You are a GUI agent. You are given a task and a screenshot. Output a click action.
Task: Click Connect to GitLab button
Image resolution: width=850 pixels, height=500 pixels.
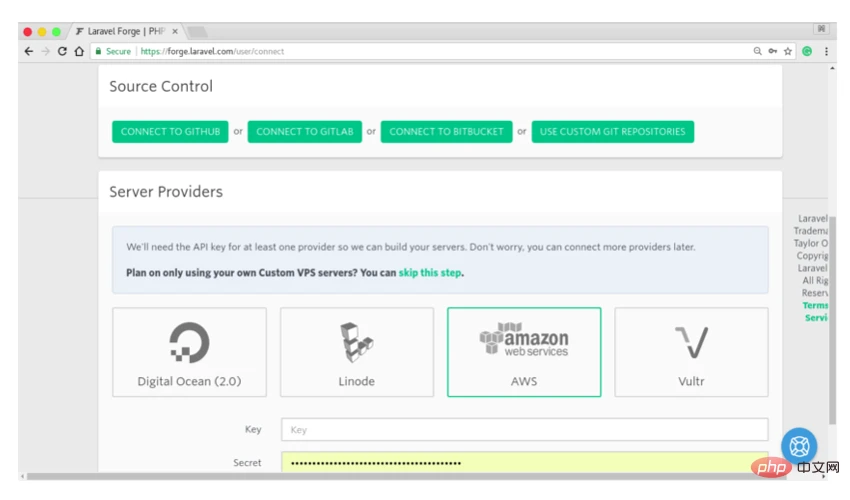pyautogui.click(x=305, y=131)
